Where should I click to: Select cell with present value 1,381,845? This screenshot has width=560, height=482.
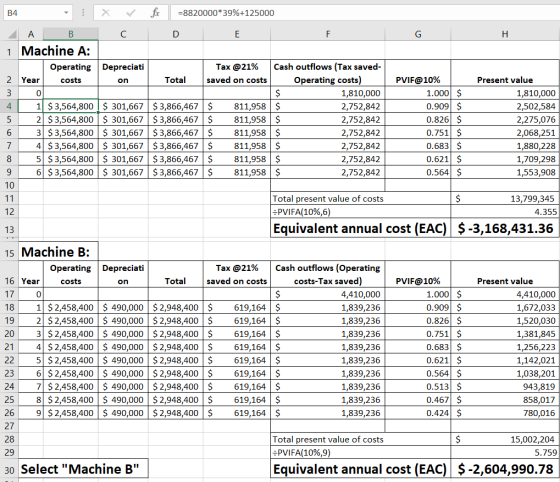(505, 334)
